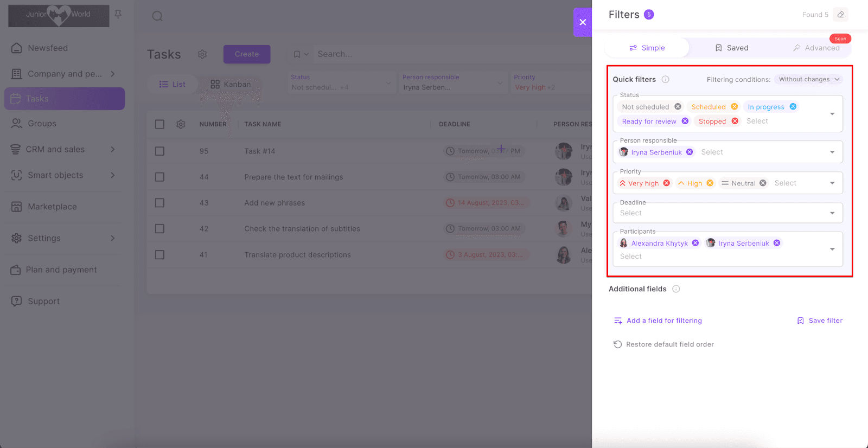Click the 'Save filter' link

click(x=820, y=321)
